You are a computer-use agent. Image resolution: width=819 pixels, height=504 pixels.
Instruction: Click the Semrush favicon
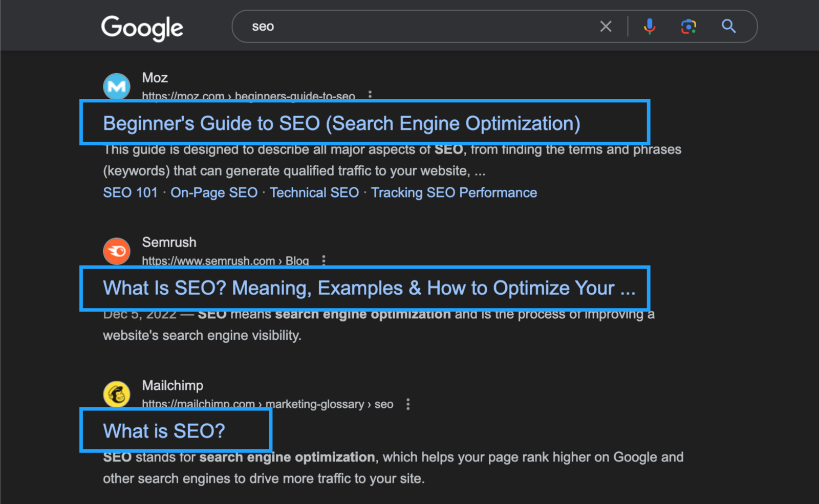(116, 251)
